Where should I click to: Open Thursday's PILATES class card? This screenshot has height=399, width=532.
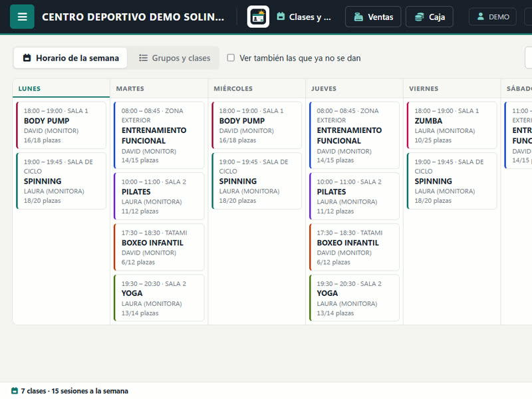[354, 196]
